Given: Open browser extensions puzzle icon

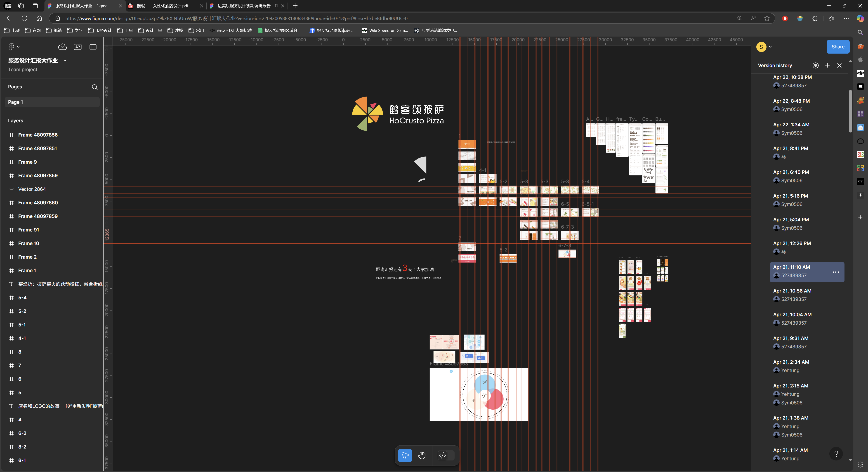Looking at the screenshot, I should pos(815,18).
